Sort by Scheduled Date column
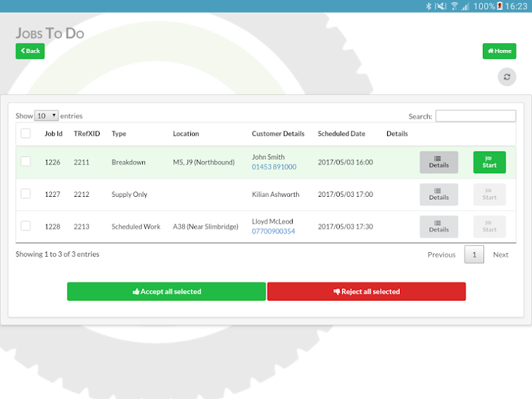Screen dimensions: 532x399 pyautogui.click(x=341, y=133)
